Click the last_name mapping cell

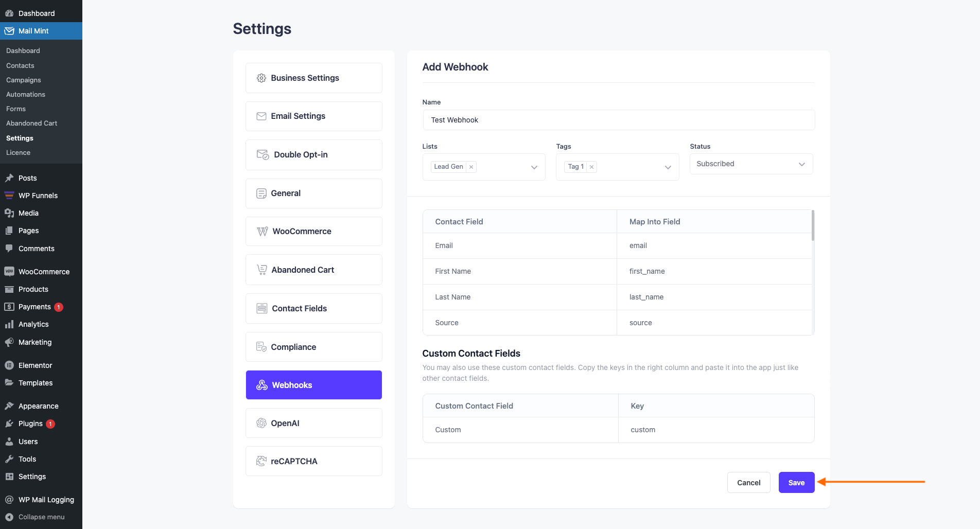(x=714, y=297)
